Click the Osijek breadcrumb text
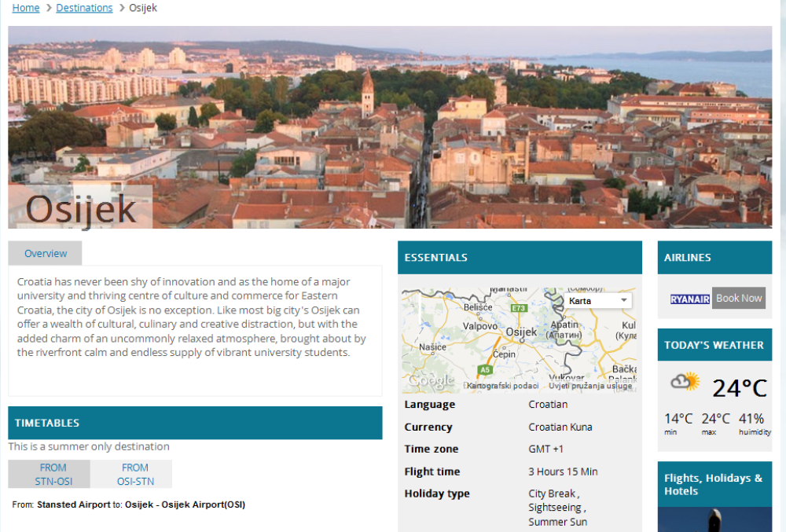The height and width of the screenshot is (532, 786). coord(143,8)
